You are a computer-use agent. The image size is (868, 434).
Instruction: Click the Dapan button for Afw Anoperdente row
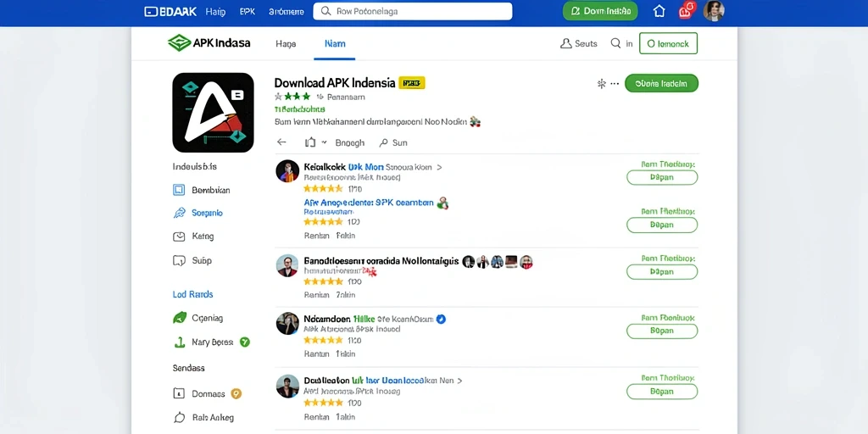point(662,225)
